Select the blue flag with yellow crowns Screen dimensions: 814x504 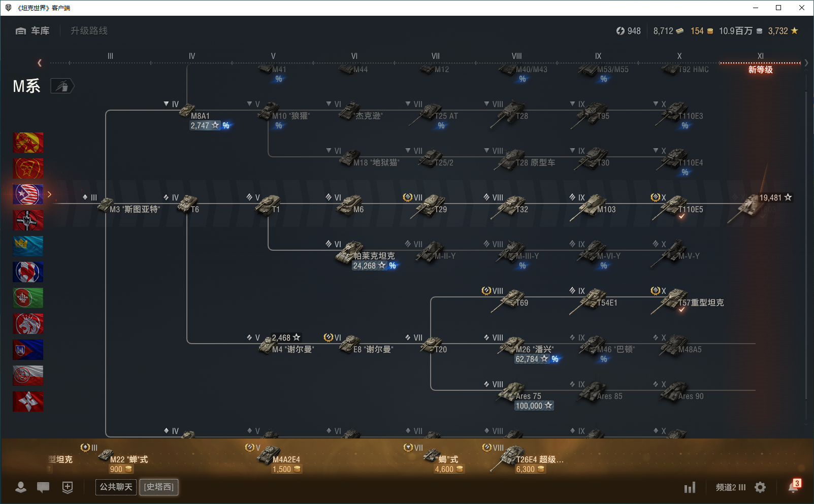[28, 246]
